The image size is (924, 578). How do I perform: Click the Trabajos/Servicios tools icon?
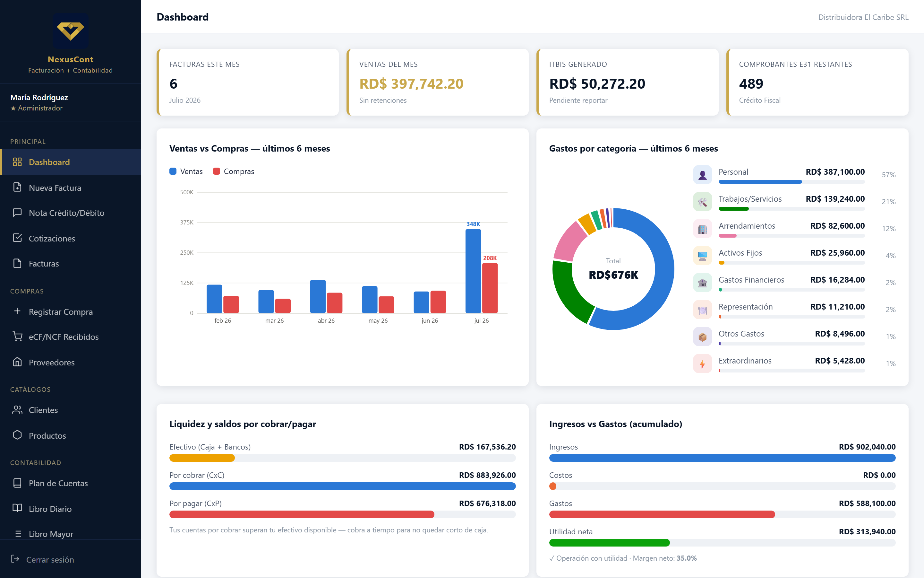[702, 202]
